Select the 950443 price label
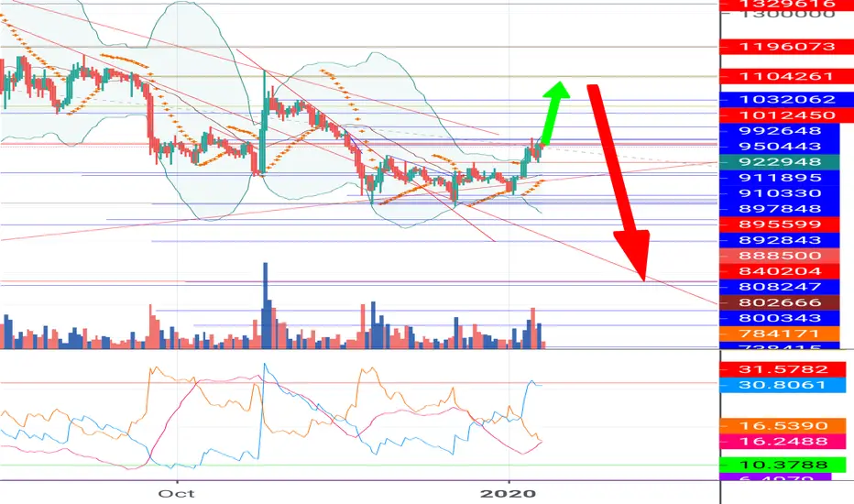Viewport: 854px width, 504px height. (780, 146)
